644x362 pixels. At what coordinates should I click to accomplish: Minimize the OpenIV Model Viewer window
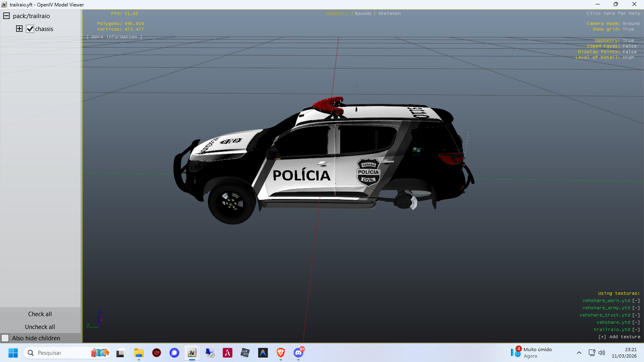598,4
